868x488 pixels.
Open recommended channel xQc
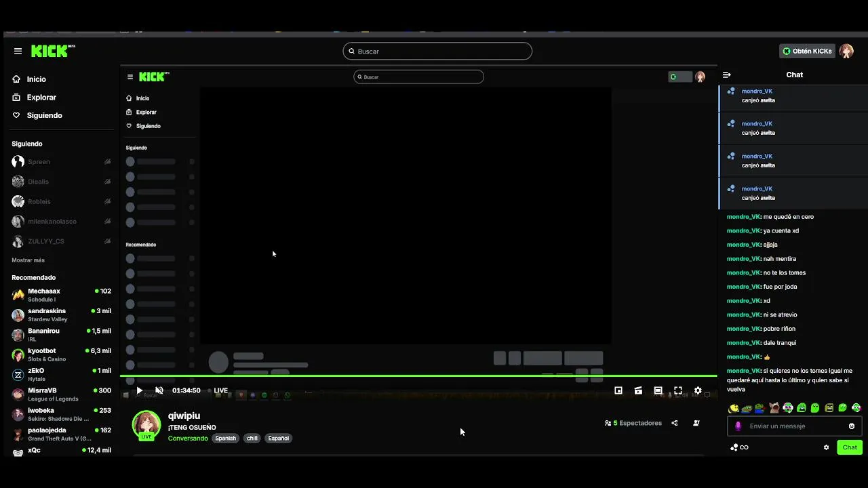click(x=61, y=451)
